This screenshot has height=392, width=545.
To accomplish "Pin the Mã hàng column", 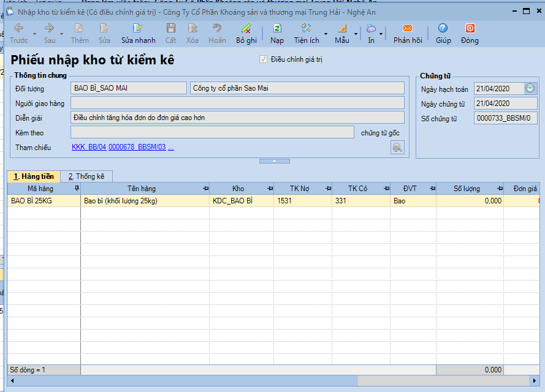I will 77,189.
